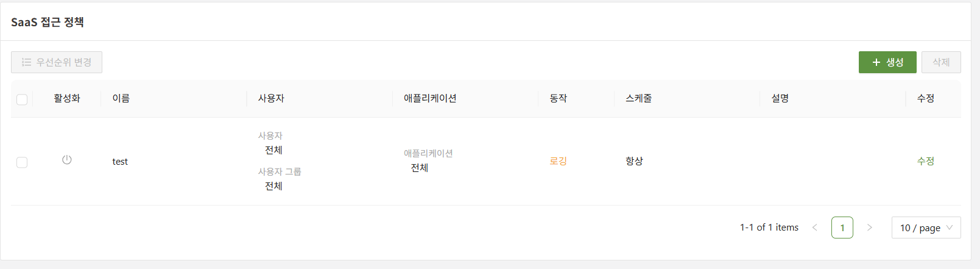Click the 애플리케이션 column header
Screen dimensions: 980x269
(430, 98)
